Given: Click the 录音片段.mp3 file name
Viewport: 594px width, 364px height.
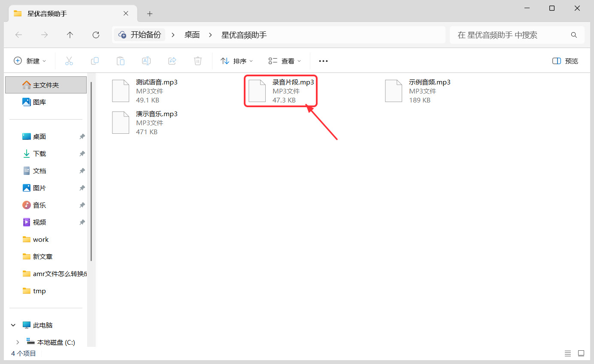Looking at the screenshot, I should (293, 82).
